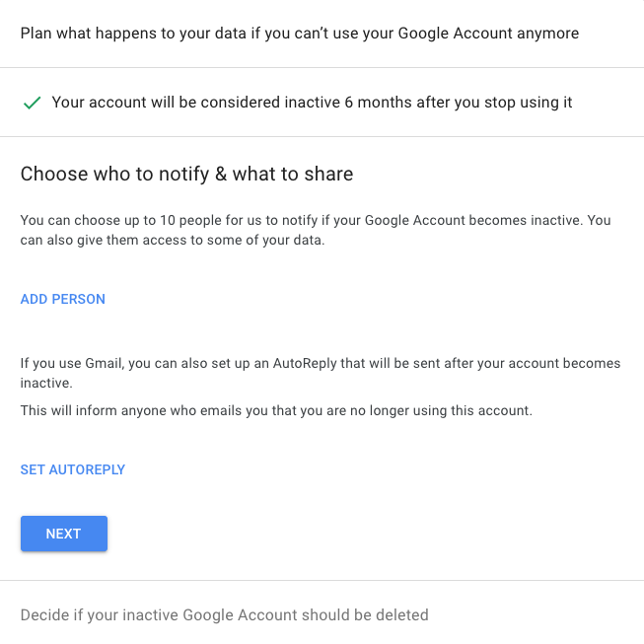Click the Plan what happens to your data title

click(x=300, y=34)
